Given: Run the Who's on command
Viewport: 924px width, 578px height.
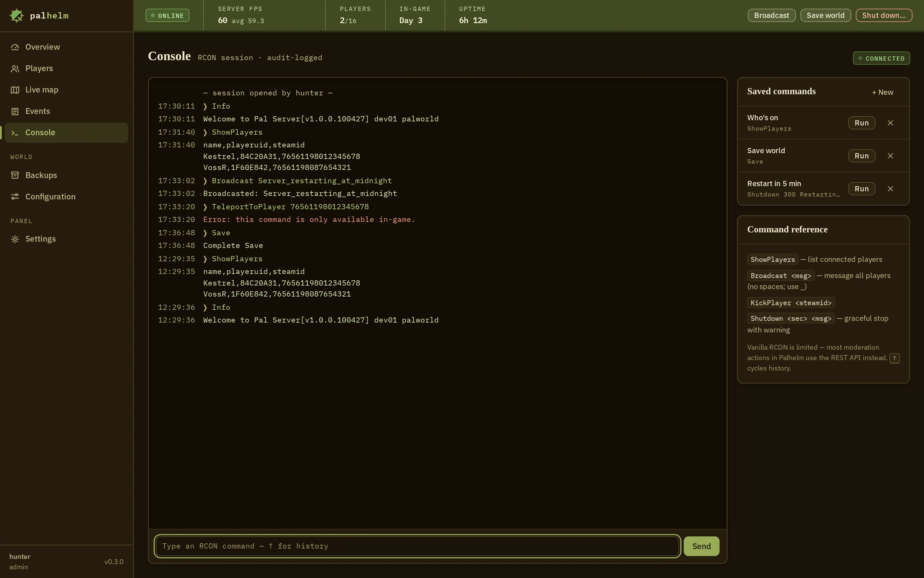Looking at the screenshot, I should (861, 123).
